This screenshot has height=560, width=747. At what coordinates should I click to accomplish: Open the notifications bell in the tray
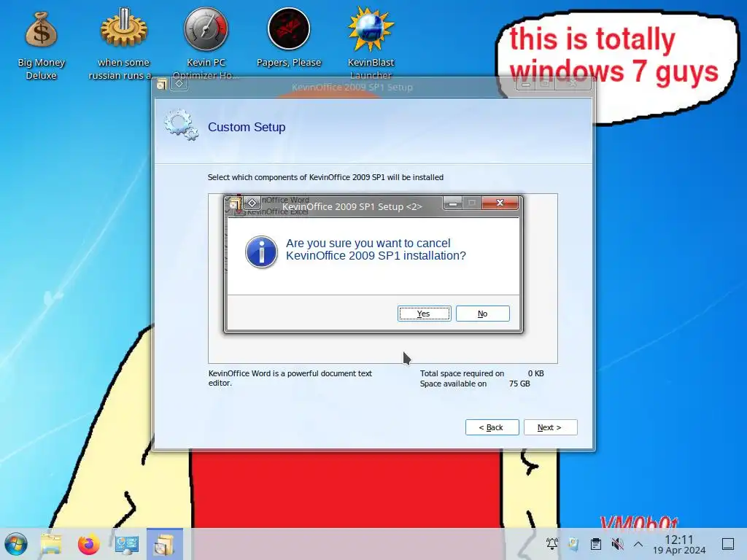pyautogui.click(x=551, y=544)
